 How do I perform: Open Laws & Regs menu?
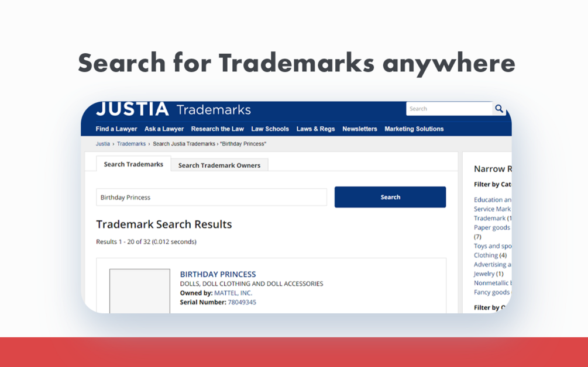315,129
